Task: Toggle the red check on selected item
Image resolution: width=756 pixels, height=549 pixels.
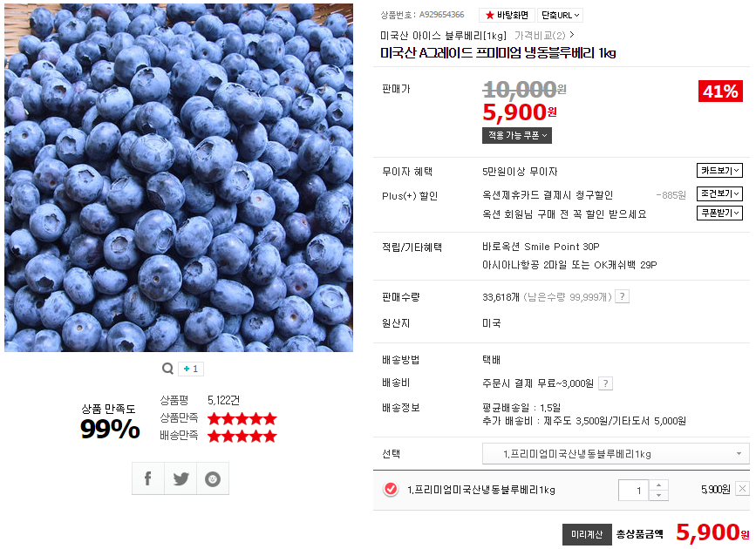Action: coord(391,489)
